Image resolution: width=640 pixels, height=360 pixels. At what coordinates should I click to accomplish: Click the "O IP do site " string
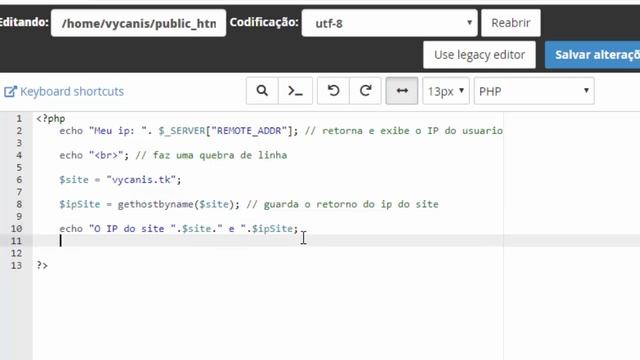[x=132, y=229]
